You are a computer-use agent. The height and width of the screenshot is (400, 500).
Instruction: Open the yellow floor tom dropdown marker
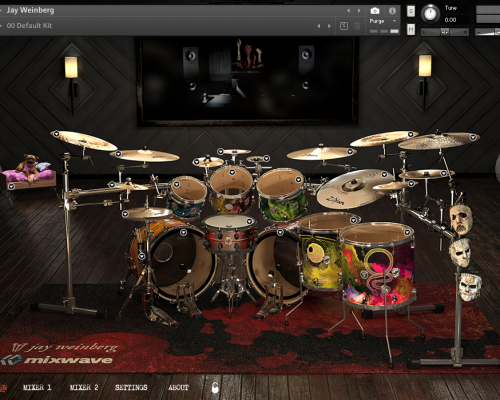click(x=353, y=220)
